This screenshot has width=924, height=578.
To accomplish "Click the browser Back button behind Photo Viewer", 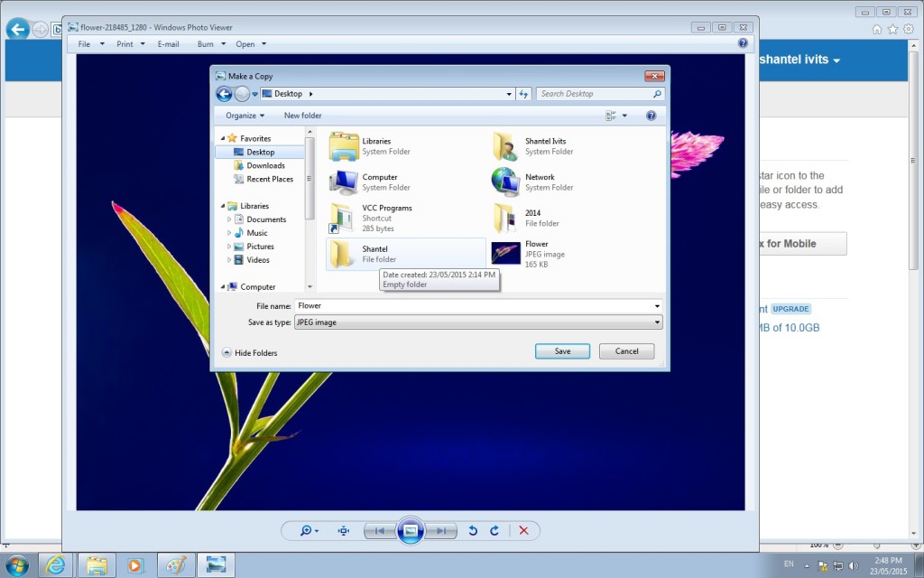I will click(18, 28).
